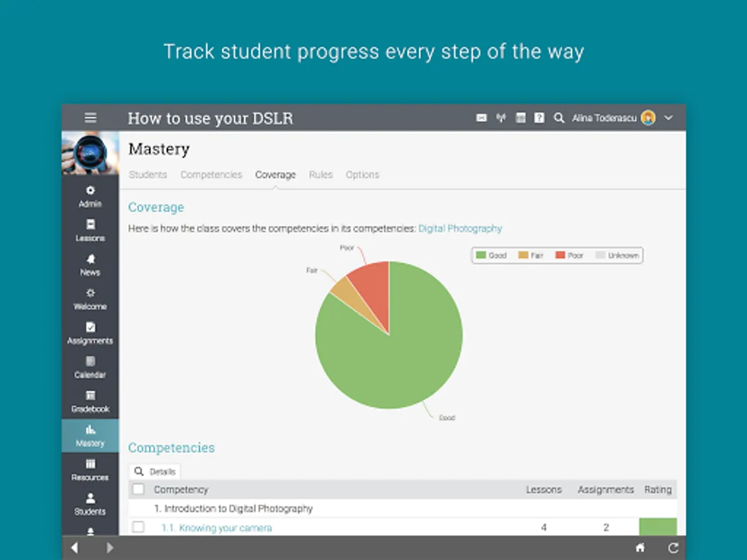Screen dimensions: 747x560
Task: Click the Introduction to Digital Photography row
Action: (403, 508)
